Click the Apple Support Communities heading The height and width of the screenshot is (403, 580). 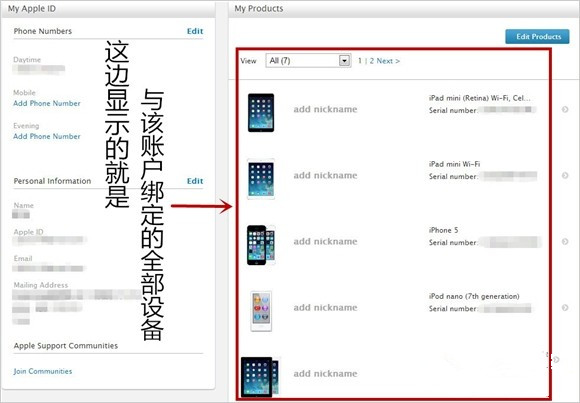pyautogui.click(x=66, y=346)
